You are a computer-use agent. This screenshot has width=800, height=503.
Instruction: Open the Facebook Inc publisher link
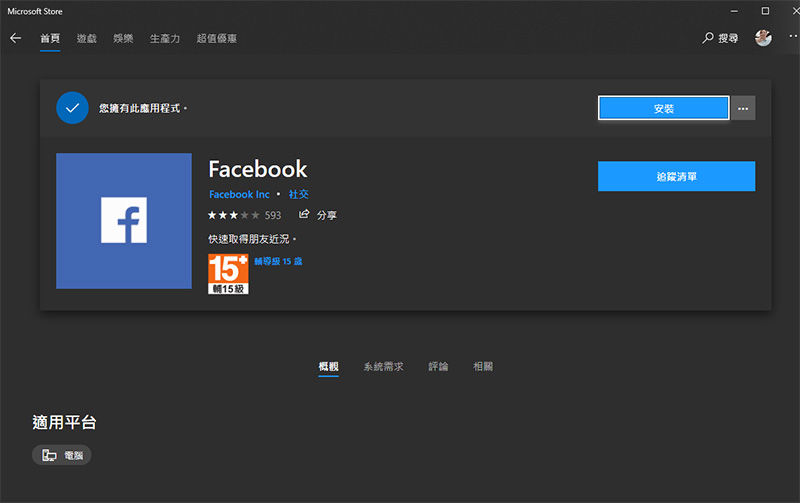click(239, 194)
